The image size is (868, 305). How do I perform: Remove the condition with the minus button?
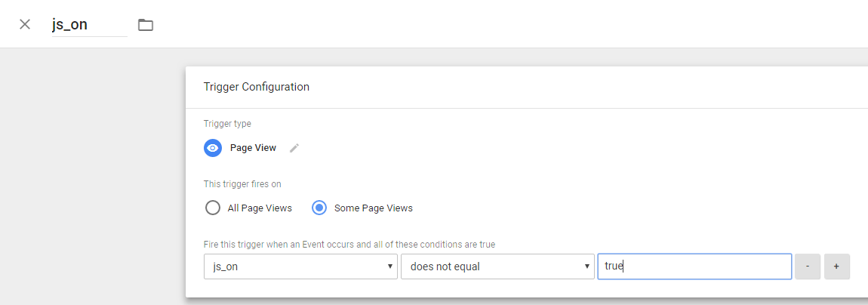pos(808,266)
